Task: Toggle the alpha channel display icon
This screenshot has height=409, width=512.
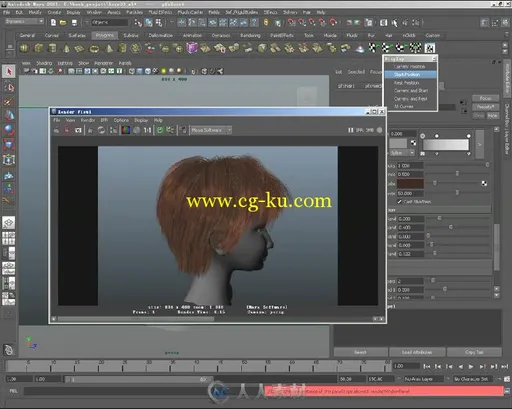Action: [136, 130]
